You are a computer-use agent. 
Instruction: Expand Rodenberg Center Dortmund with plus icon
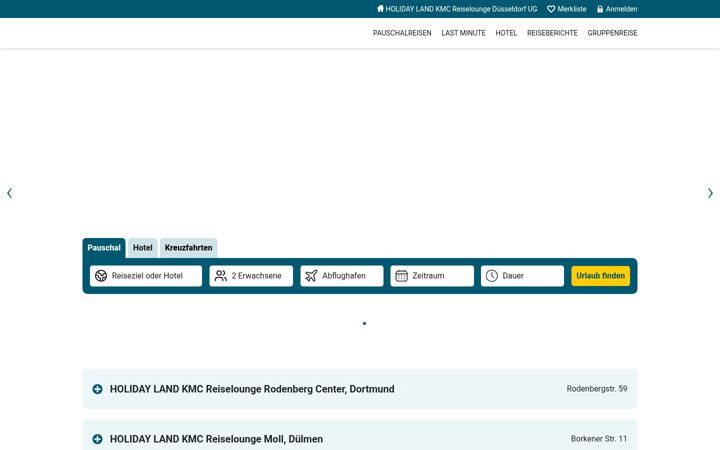(x=97, y=389)
